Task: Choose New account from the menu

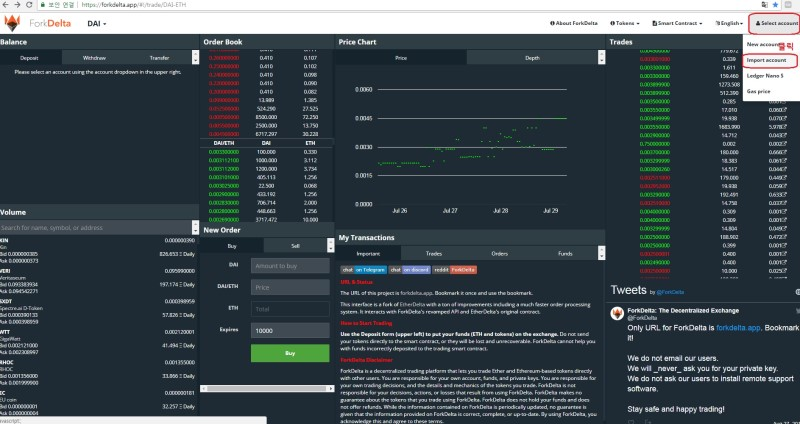Action: [763, 44]
